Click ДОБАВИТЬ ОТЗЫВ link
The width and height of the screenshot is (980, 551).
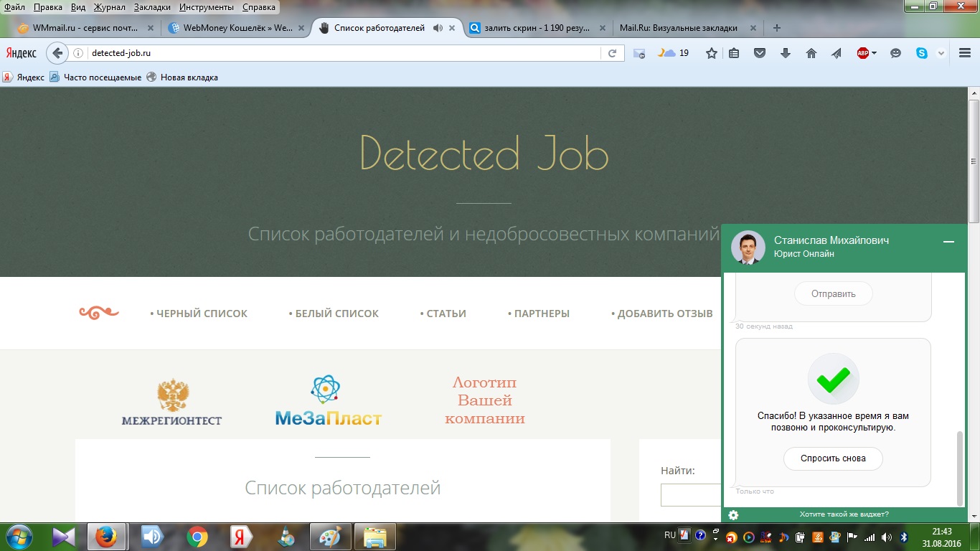(x=662, y=314)
